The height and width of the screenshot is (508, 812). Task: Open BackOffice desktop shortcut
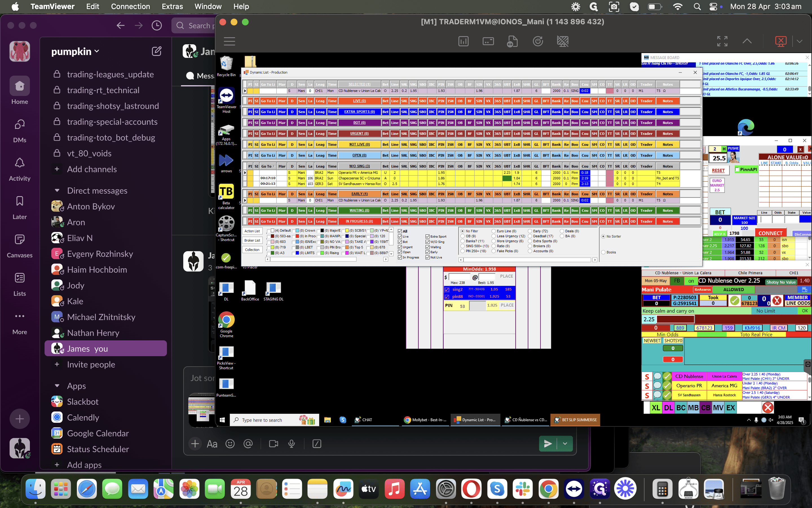(250, 291)
